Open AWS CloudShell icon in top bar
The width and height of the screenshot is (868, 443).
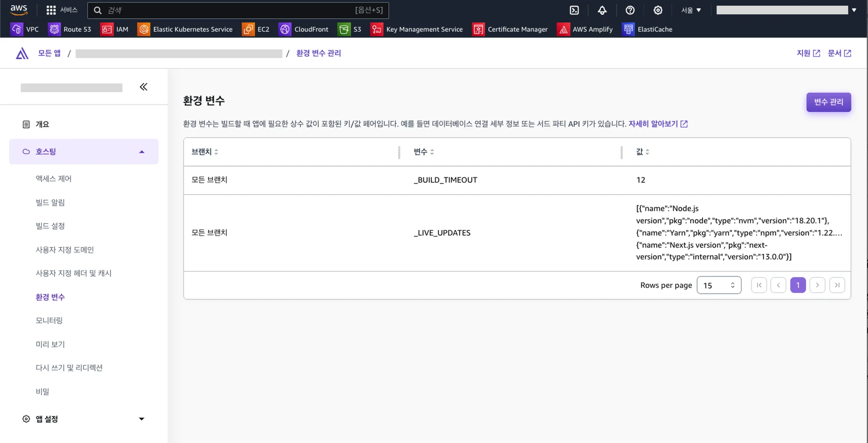click(574, 10)
